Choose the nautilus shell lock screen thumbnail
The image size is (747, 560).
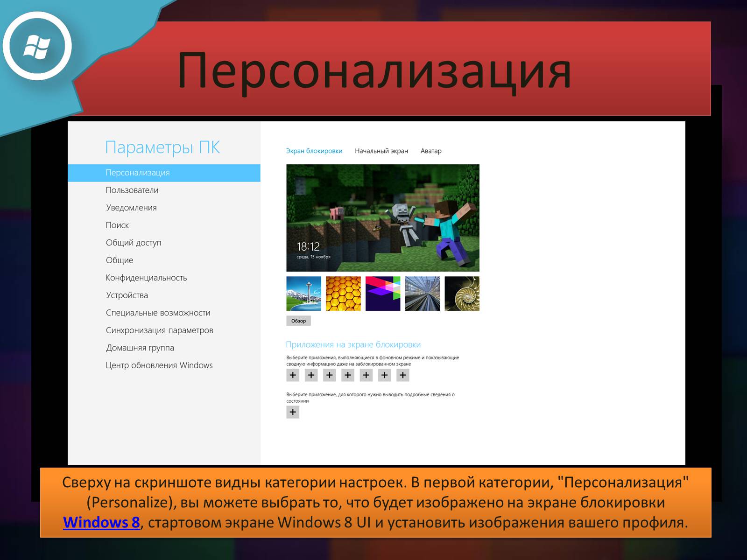(462, 294)
